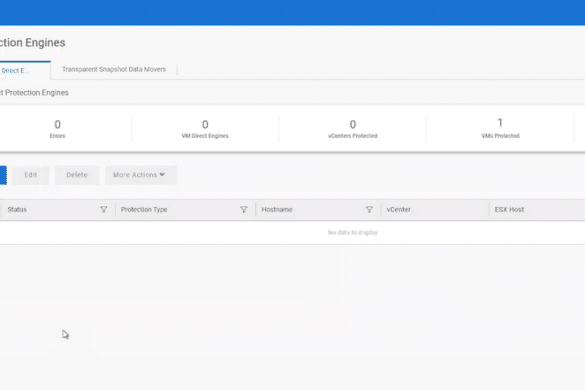This screenshot has height=390, width=585.
Task: Click the Delete button
Action: (x=77, y=175)
